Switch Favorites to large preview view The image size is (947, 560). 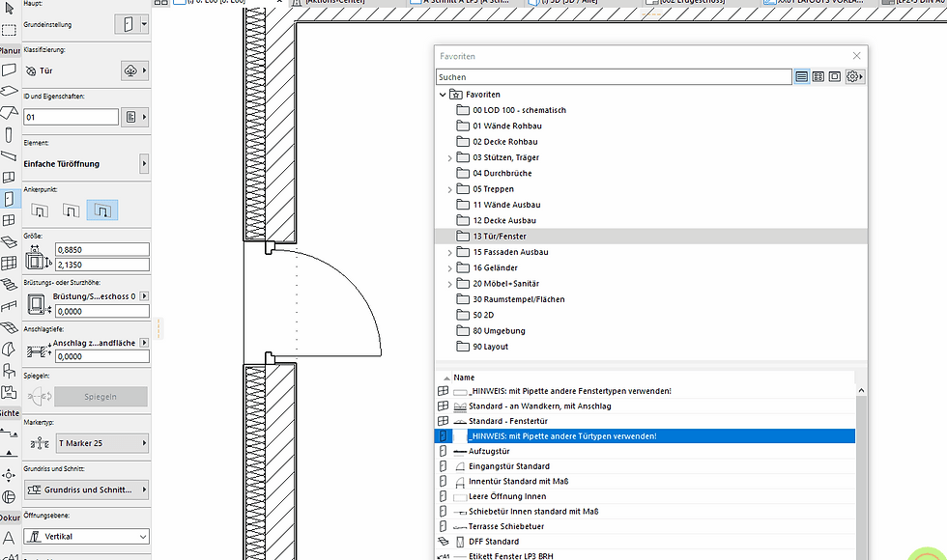(835, 76)
